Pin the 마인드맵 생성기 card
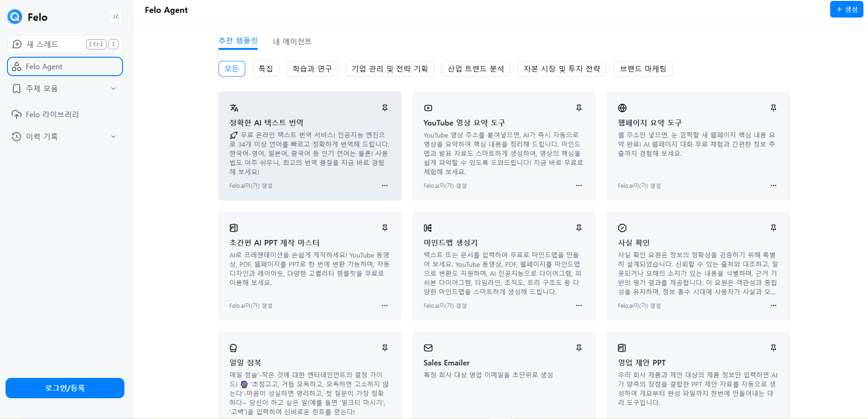The height and width of the screenshot is (419, 868). coord(579,228)
